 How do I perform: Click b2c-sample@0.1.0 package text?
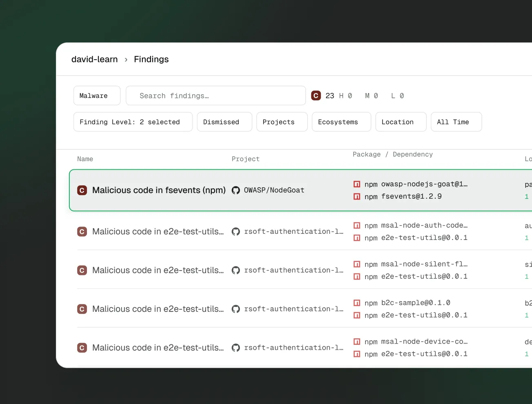416,303
